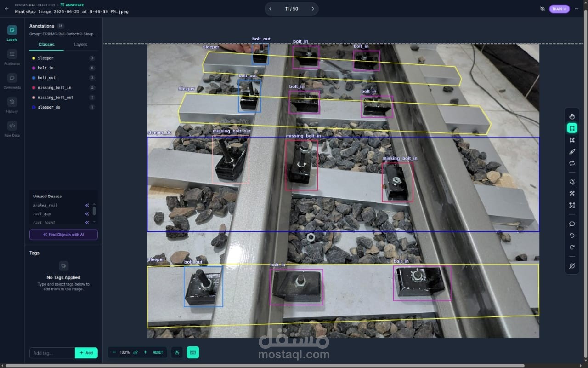
Task: Select the polygon tool
Action: point(572,140)
